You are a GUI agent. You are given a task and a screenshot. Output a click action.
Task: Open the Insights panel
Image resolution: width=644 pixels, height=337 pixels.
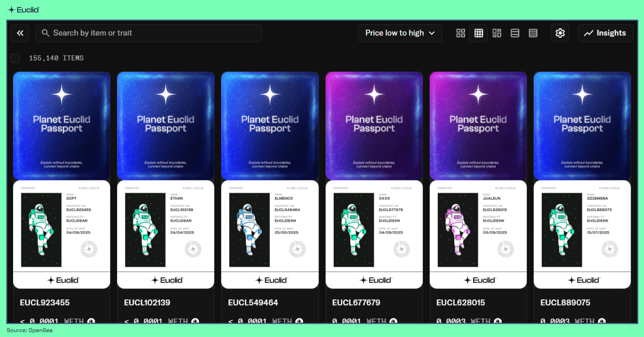pyautogui.click(x=605, y=33)
